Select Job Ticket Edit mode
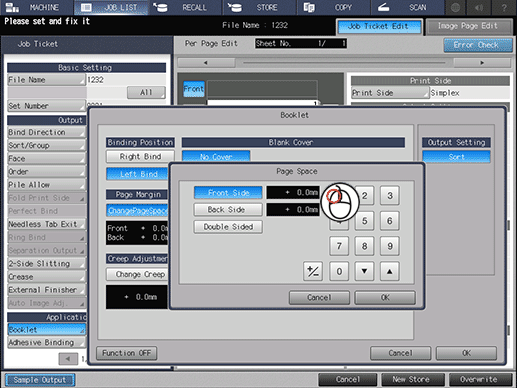The image size is (517, 388). [379, 26]
